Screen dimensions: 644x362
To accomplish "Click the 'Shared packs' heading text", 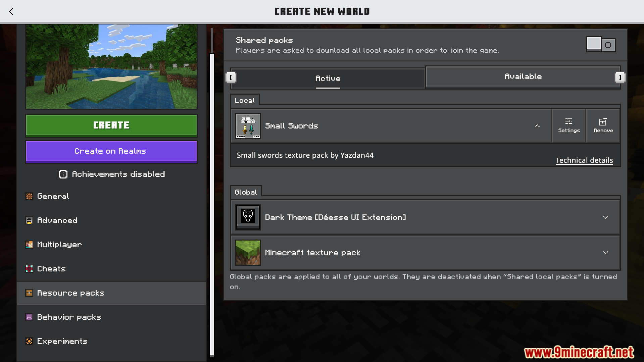I will 264,40.
